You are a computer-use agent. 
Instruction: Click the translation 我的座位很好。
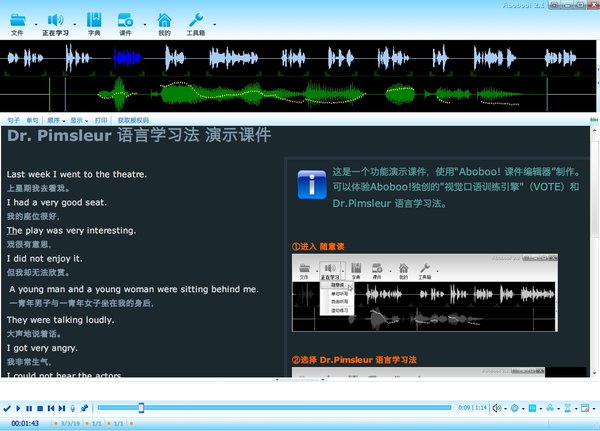click(x=33, y=216)
